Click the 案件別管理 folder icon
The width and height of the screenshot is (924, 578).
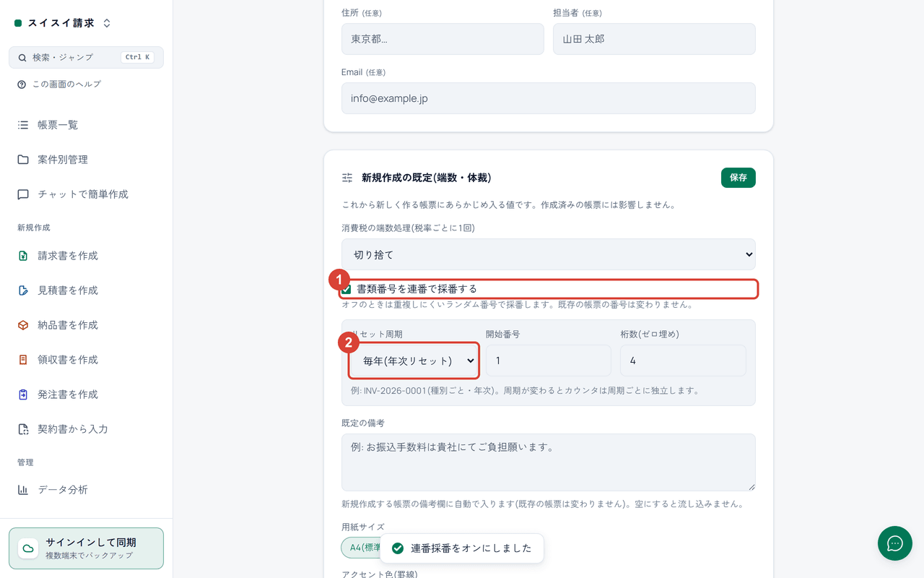click(23, 160)
